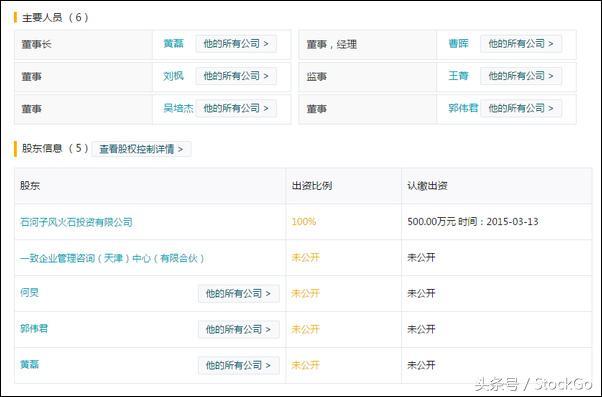Open 查看股权控制详情 equity details button
The image size is (602, 397).
point(141,149)
